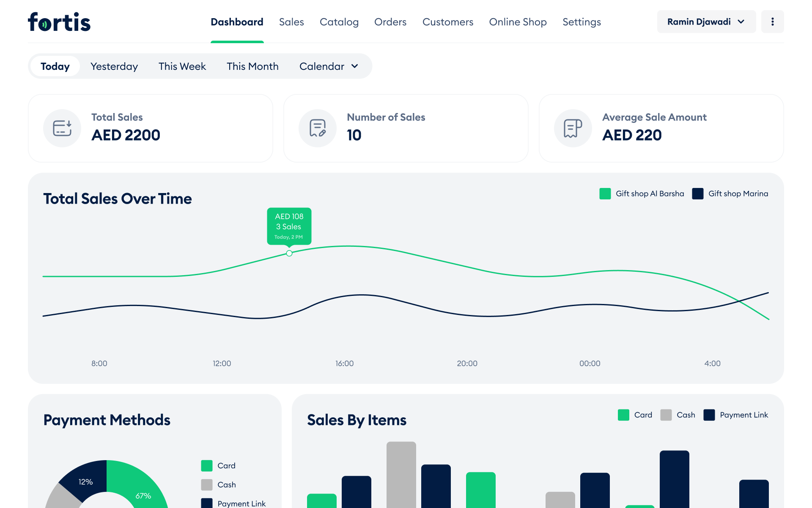The image size is (812, 508).
Task: Navigate to the Customers tab
Action: click(x=448, y=22)
